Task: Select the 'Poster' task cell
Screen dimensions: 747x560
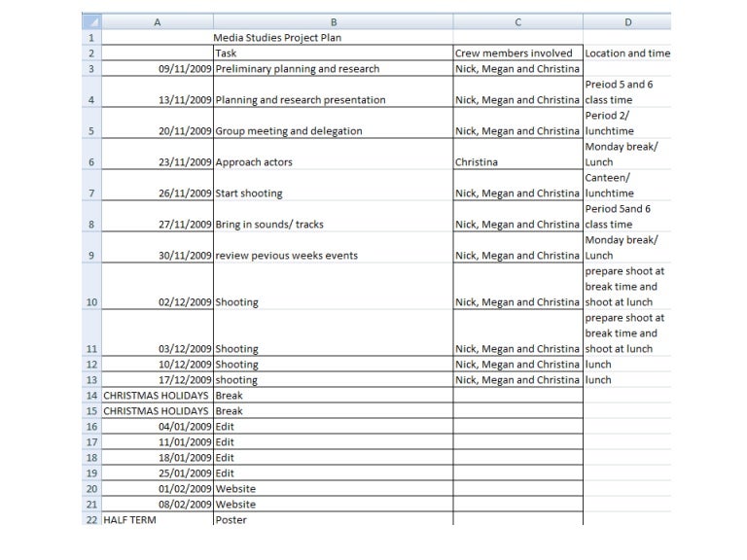Action: point(333,519)
